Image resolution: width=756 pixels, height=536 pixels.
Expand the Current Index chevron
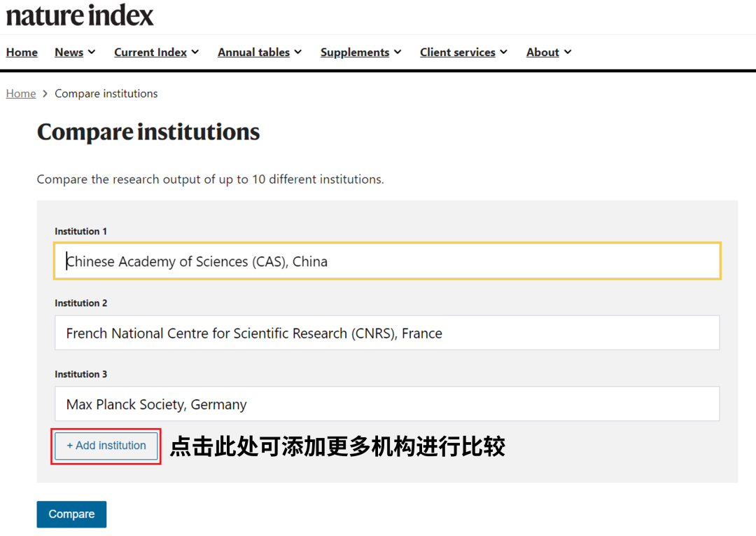[x=195, y=52]
